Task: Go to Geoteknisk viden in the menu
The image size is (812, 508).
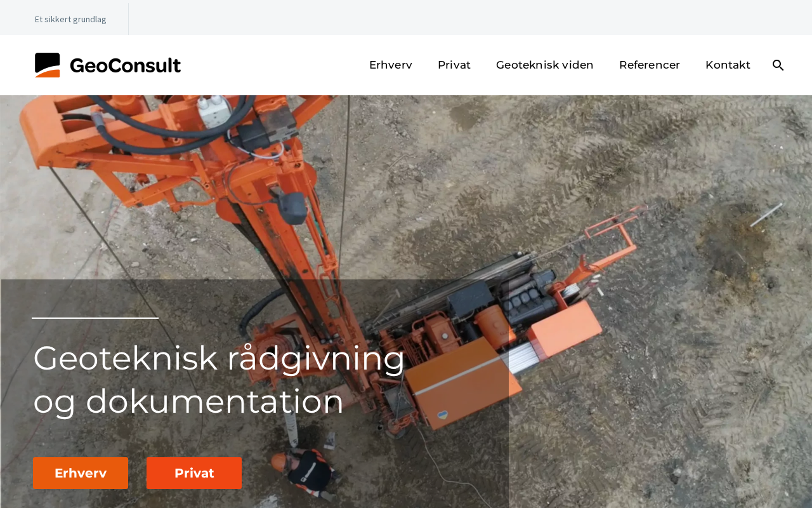Action: coord(545,65)
